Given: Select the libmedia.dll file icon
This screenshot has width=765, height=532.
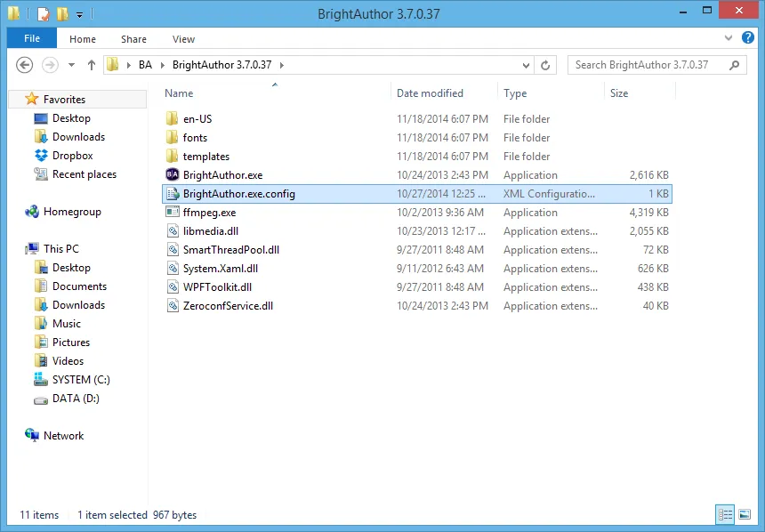Looking at the screenshot, I should [x=173, y=230].
